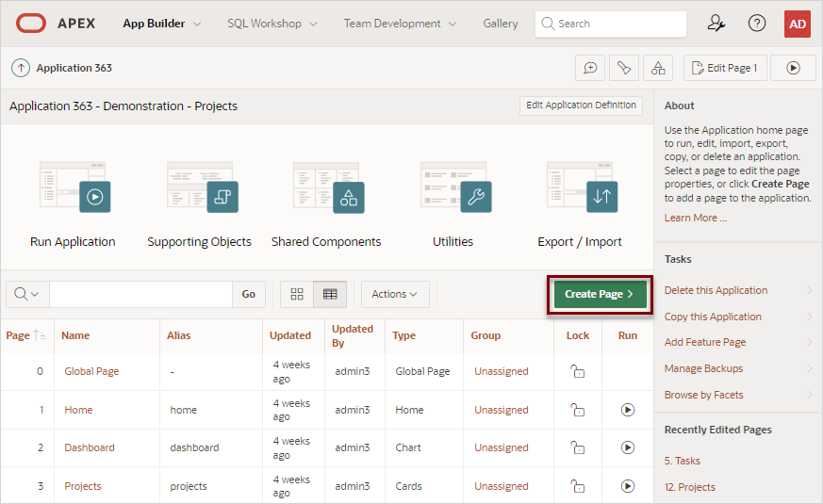The width and height of the screenshot is (823, 504).
Task: Sort by the Page column header
Action: coord(18,335)
